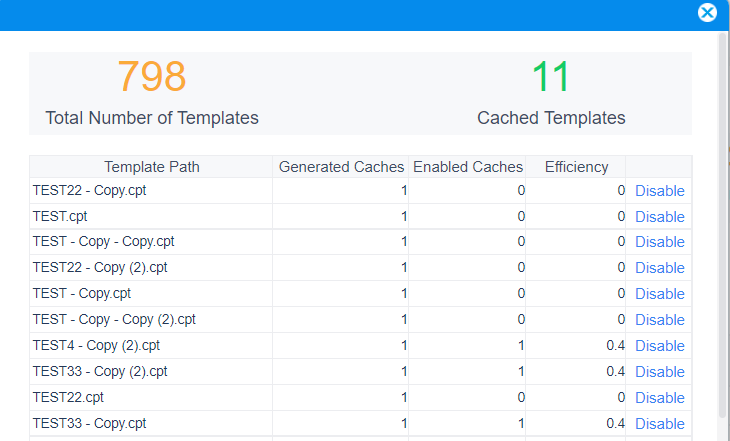Click the 11 cached templates number
Screen dimensions: 730x441
click(551, 76)
